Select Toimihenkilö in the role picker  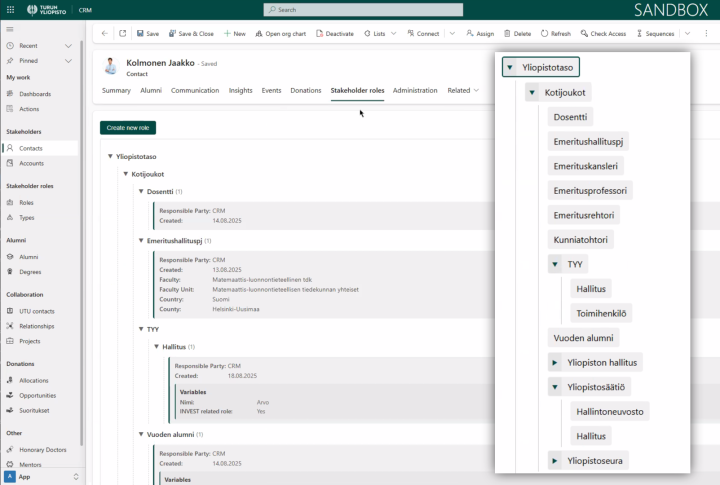[x=601, y=314]
